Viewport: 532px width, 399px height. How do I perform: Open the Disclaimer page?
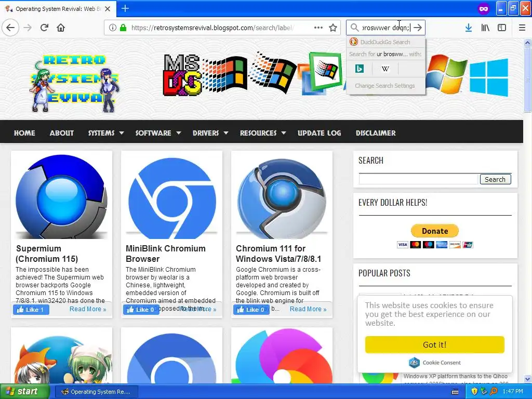coord(376,133)
